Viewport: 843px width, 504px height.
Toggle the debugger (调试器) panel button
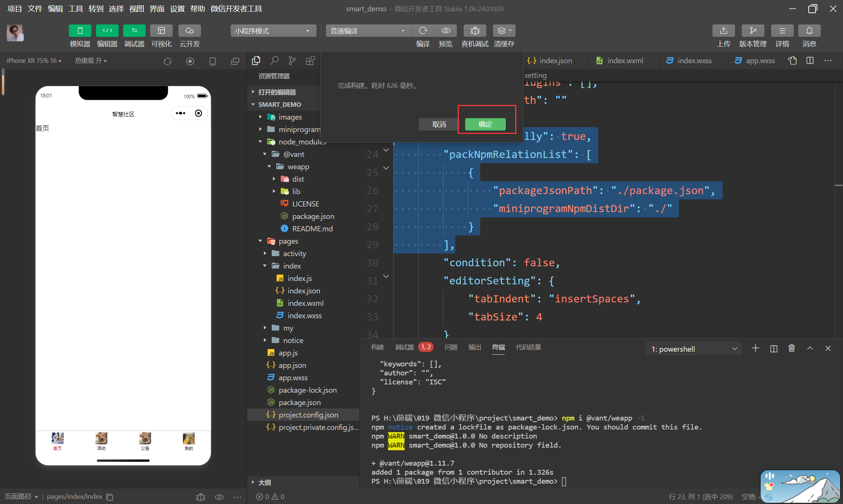(x=134, y=31)
